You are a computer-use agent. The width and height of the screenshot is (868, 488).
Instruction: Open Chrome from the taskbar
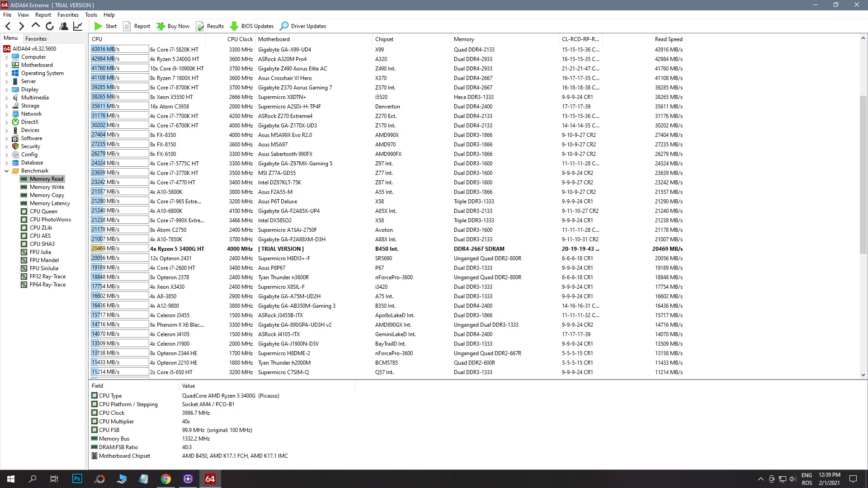point(166,479)
